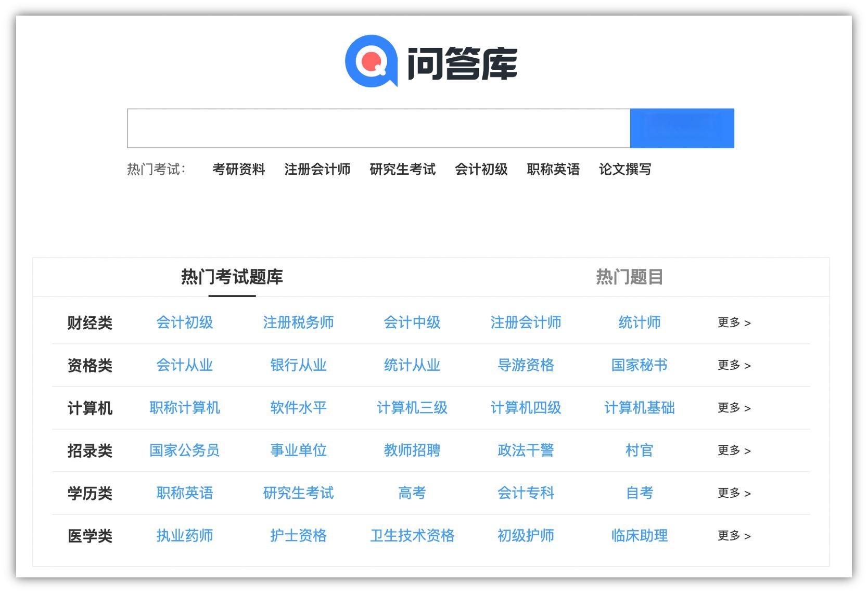Image resolution: width=868 pixels, height=593 pixels.
Task: Open the 自考 question bank
Action: coord(640,493)
